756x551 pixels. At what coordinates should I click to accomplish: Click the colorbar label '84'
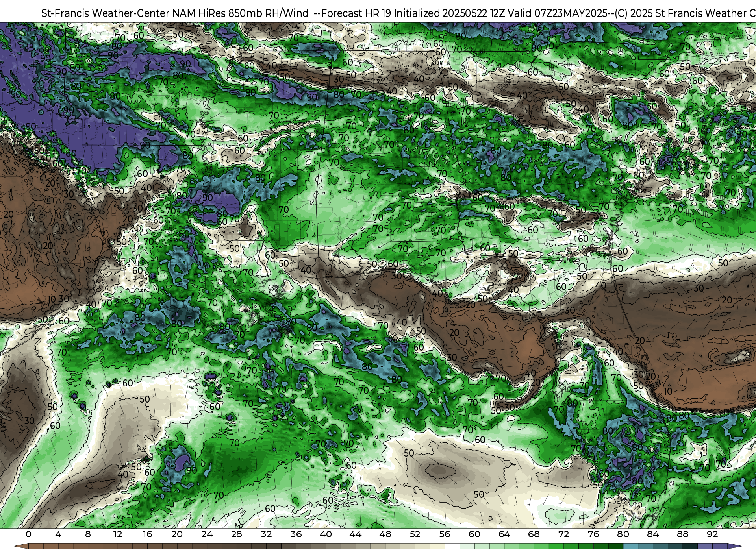[x=653, y=534]
